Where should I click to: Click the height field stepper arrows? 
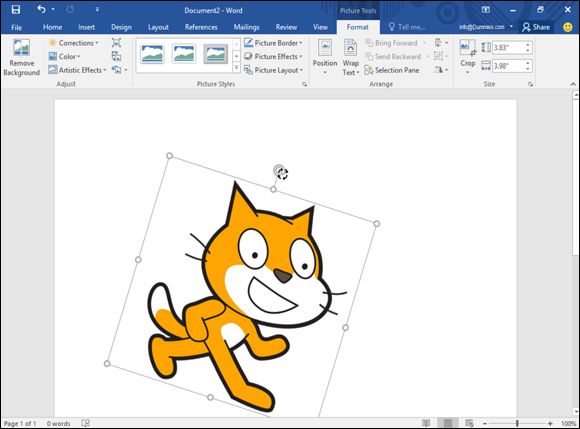coord(528,47)
